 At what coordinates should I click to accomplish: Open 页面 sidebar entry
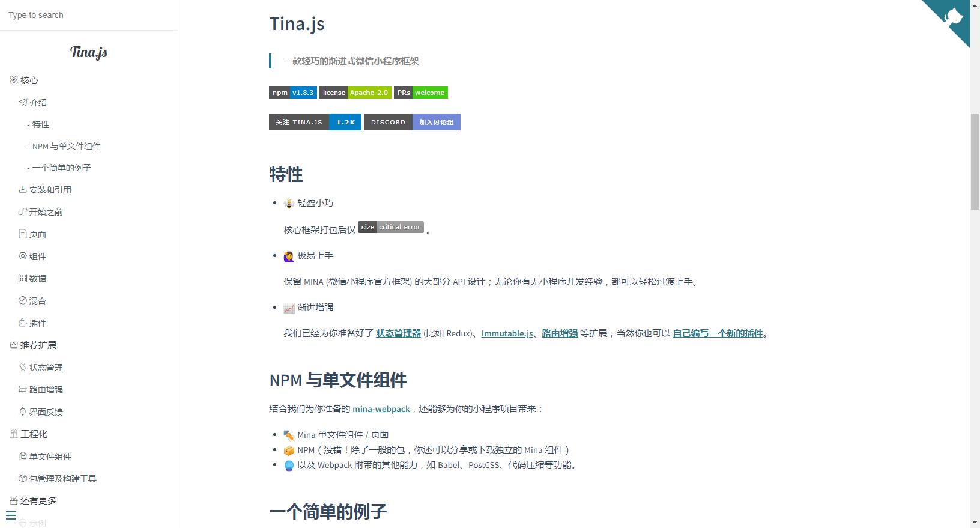pos(38,234)
